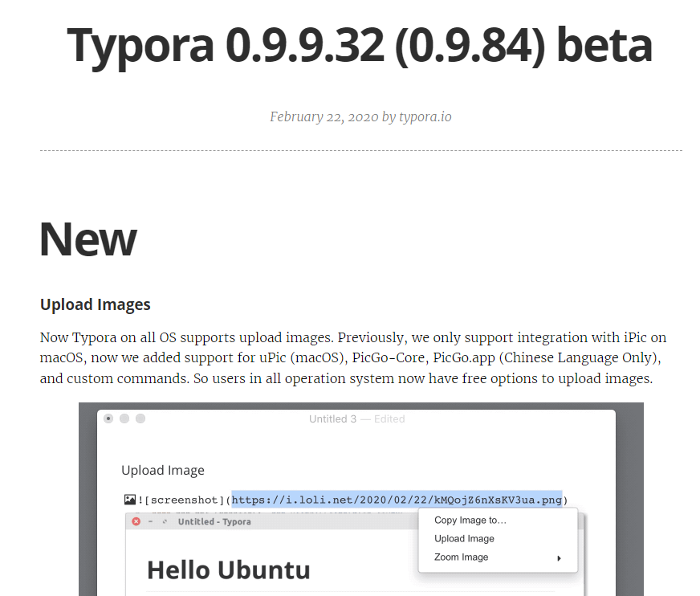Click the 'Hello Ubuntu' heading in the screenshot
700x596 pixels.
pyautogui.click(x=228, y=570)
